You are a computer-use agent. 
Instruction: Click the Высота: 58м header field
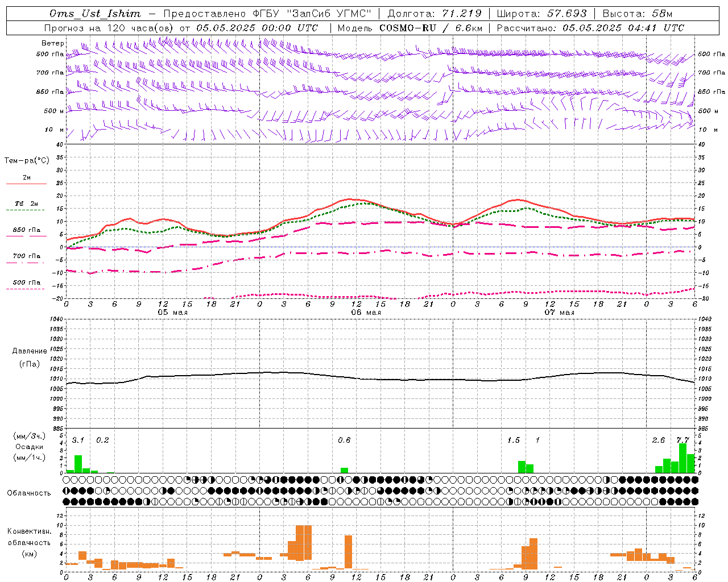pos(637,14)
